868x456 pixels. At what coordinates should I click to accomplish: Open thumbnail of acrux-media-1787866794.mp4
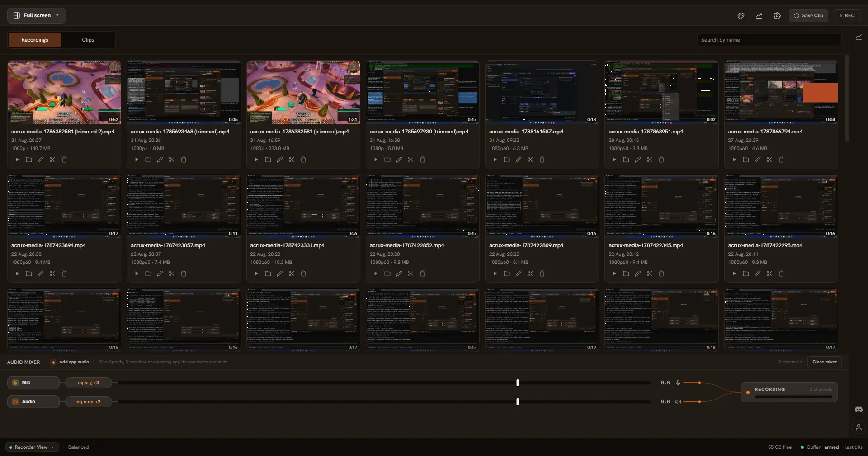tap(781, 92)
